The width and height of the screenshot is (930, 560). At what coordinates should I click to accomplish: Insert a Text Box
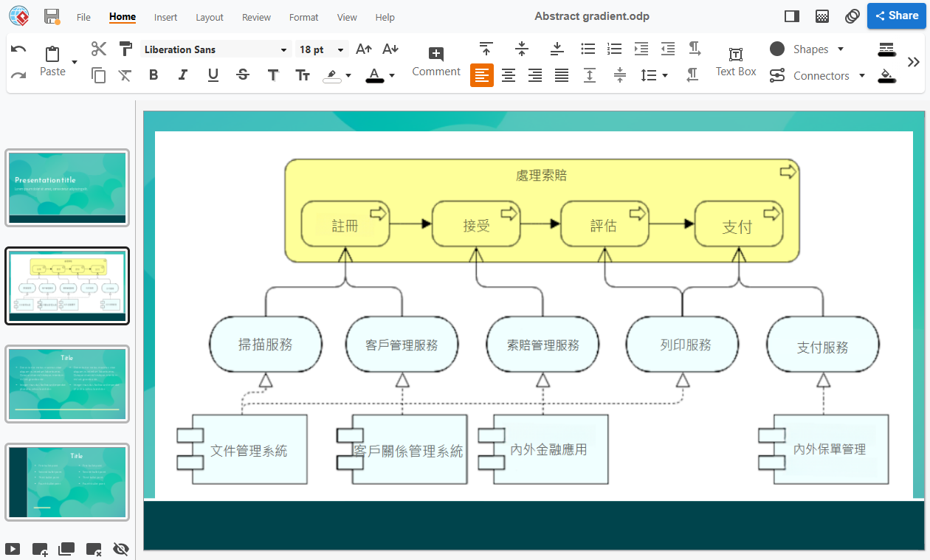(735, 62)
